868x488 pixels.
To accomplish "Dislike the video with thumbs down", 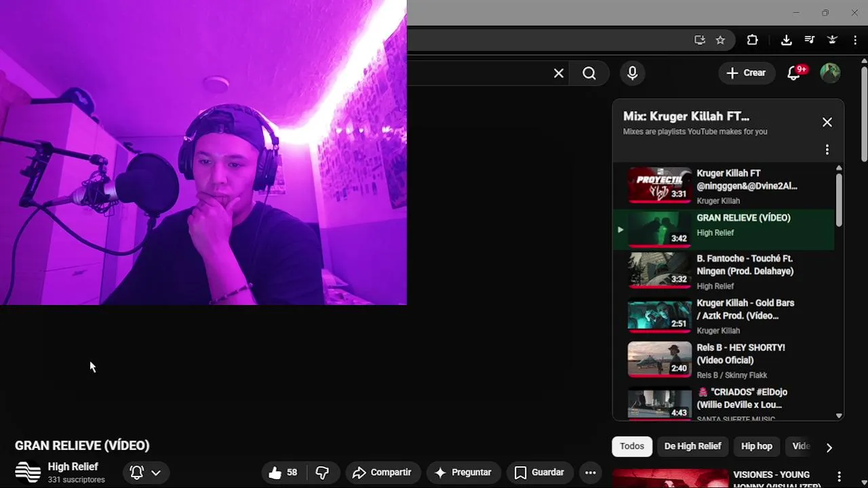I will click(323, 472).
